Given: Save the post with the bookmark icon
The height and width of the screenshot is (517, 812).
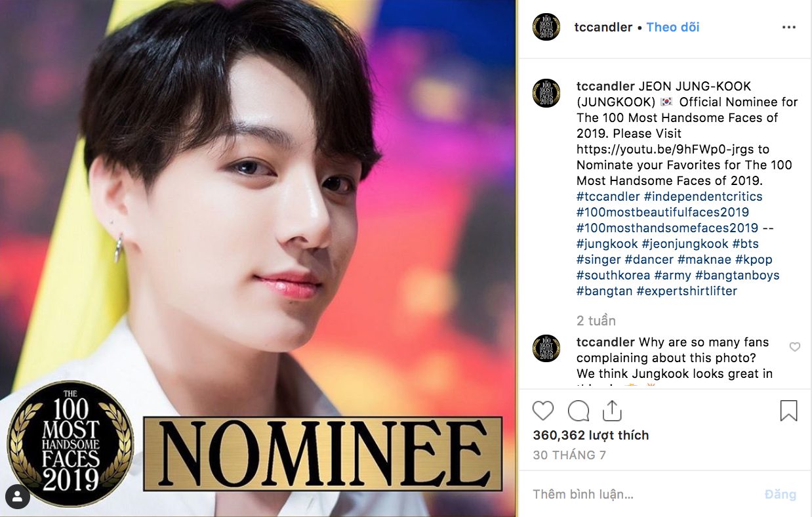Looking at the screenshot, I should point(788,411).
